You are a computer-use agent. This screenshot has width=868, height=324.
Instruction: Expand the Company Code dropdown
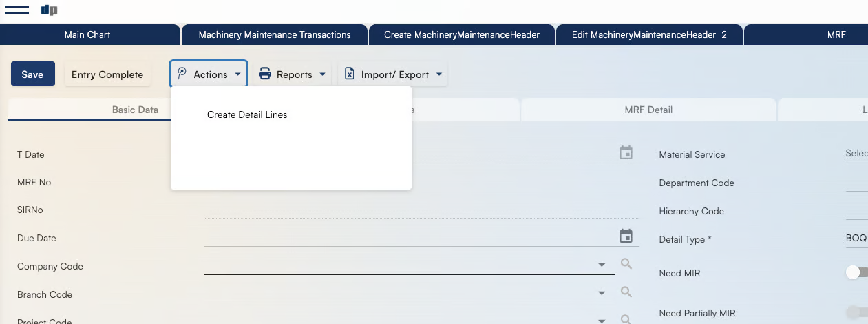(x=602, y=265)
